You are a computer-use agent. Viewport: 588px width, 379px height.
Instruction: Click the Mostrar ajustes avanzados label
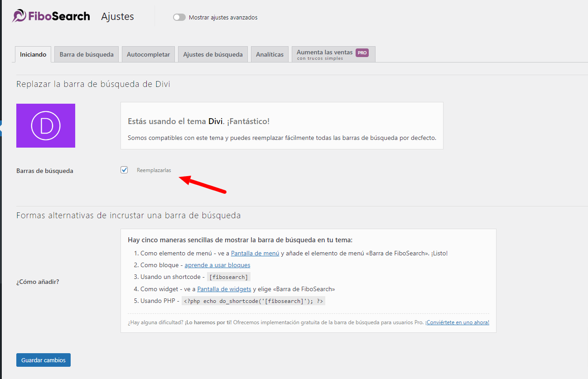click(223, 17)
